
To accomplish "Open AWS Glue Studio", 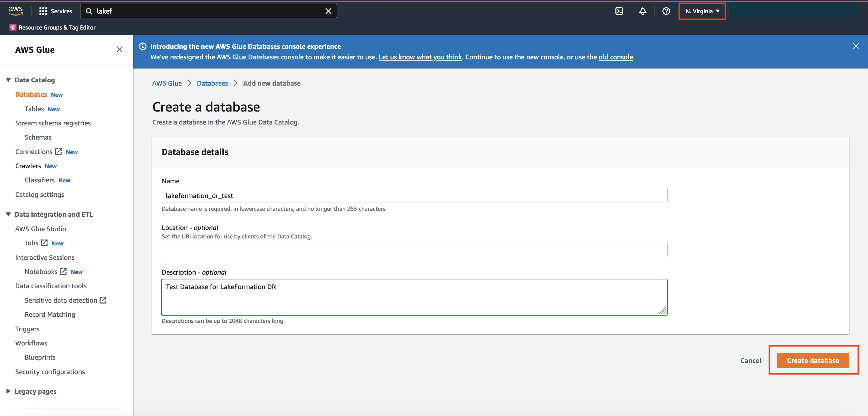I will pos(40,228).
